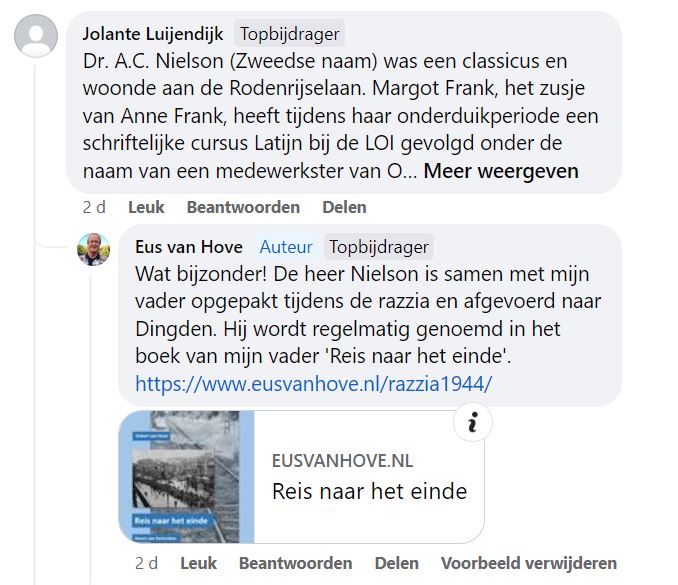
Task: Open Jolante Luijendijk's profile name
Action: (x=153, y=34)
